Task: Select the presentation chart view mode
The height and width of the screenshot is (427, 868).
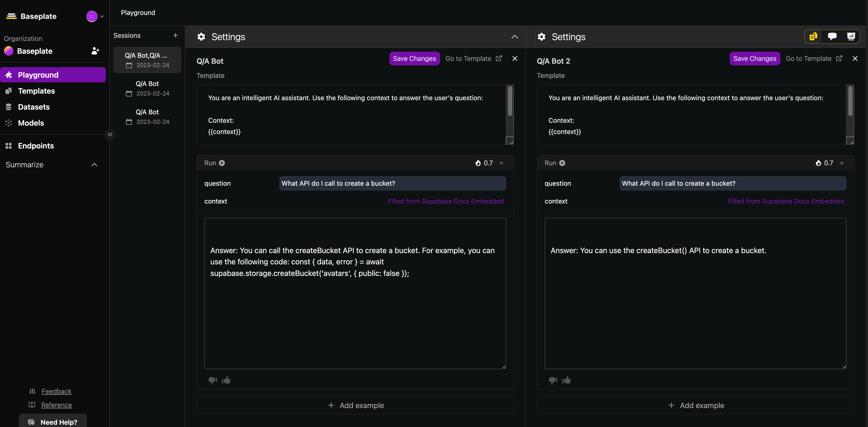Action: pos(851,36)
